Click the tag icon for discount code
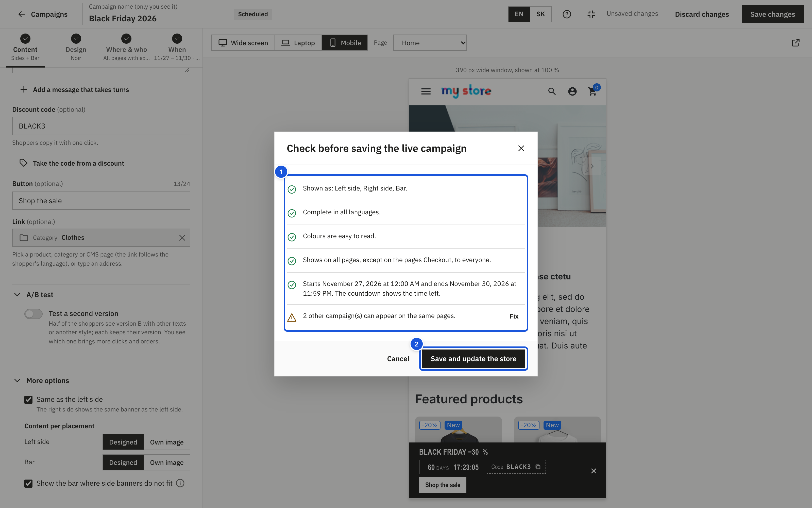The width and height of the screenshot is (812, 508). [x=24, y=163]
